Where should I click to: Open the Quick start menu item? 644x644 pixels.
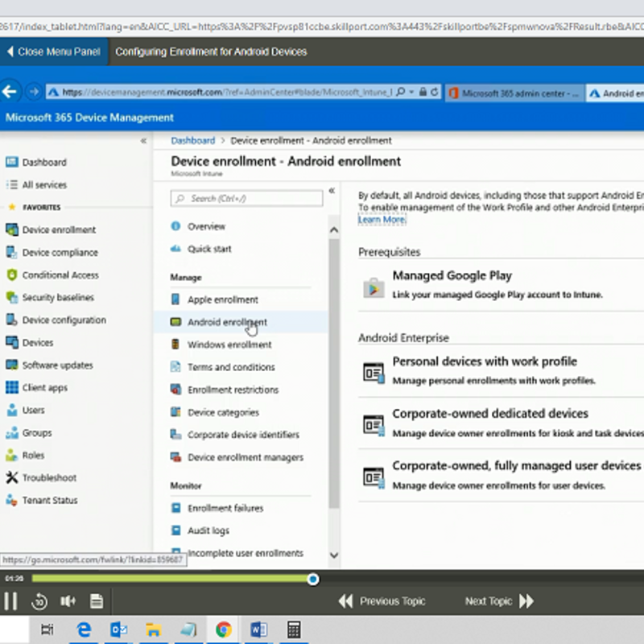click(x=200, y=249)
